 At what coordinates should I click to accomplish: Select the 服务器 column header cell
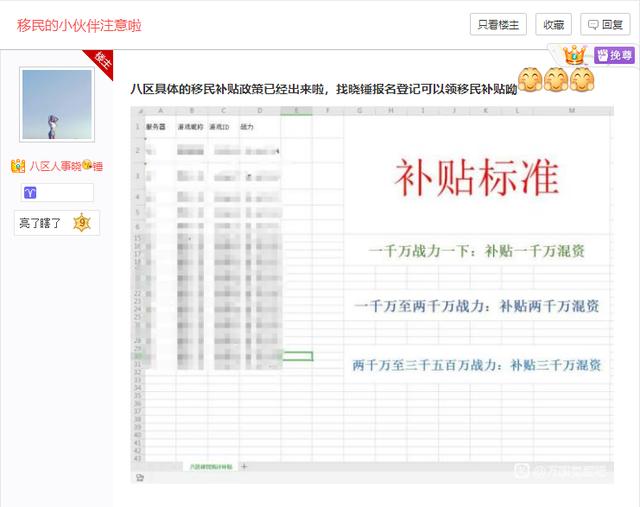(158, 128)
